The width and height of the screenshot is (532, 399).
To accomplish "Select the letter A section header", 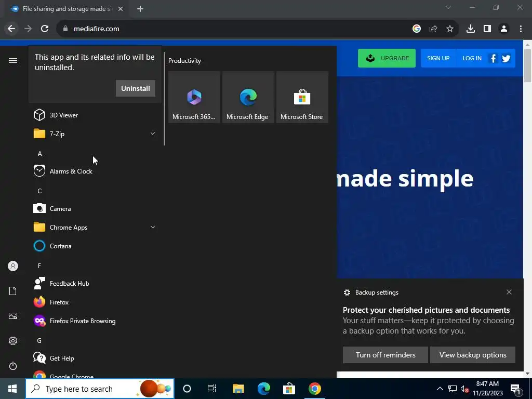I will pos(39,154).
